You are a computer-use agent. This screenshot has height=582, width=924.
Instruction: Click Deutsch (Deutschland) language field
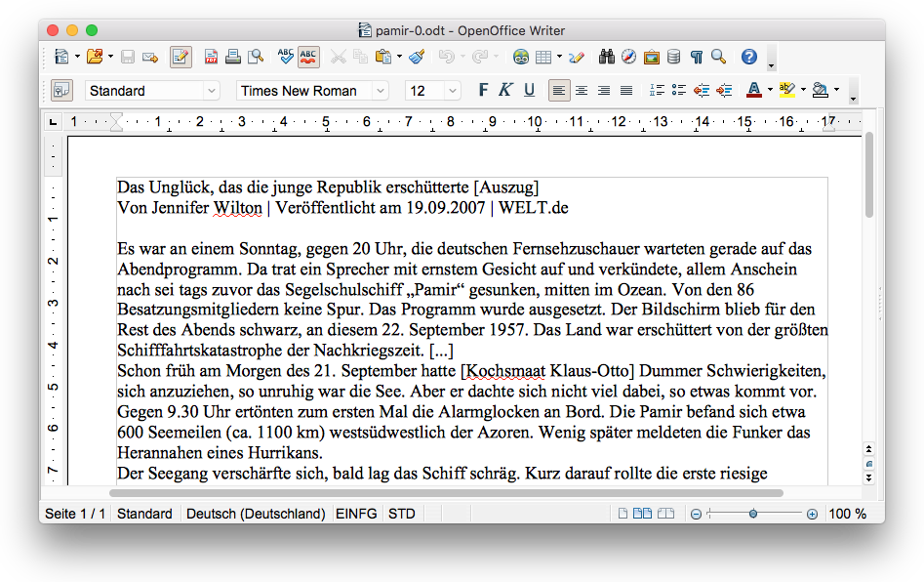coord(256,514)
